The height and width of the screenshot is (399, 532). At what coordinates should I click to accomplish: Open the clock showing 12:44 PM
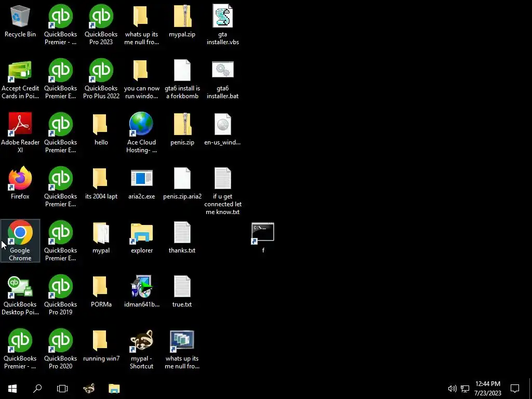pyautogui.click(x=487, y=388)
